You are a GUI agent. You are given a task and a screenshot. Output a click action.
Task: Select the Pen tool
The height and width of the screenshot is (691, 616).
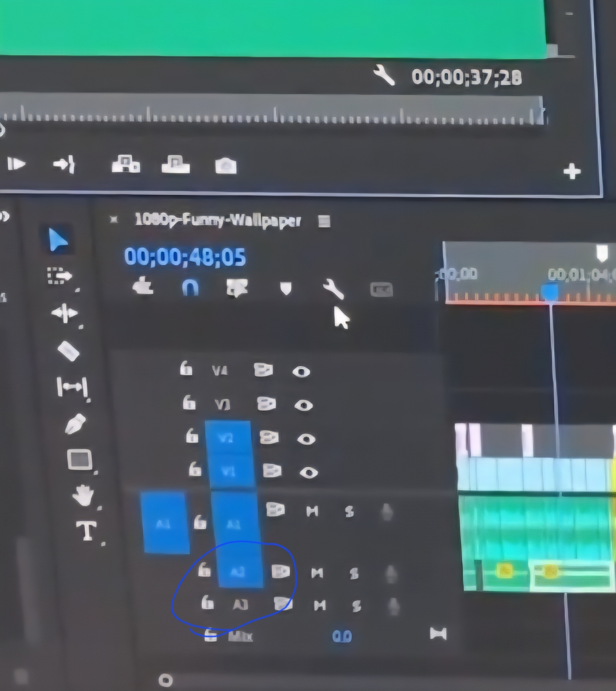pos(75,423)
